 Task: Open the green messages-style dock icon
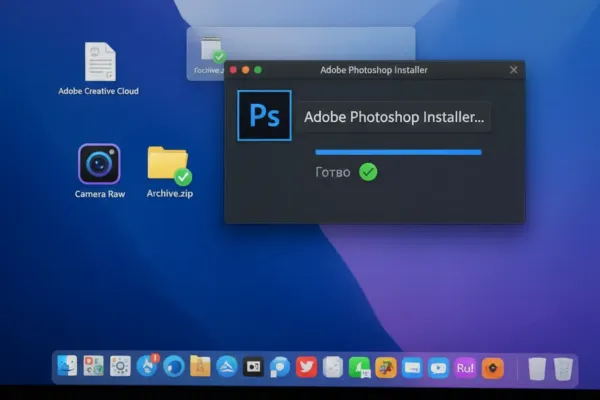click(x=359, y=367)
